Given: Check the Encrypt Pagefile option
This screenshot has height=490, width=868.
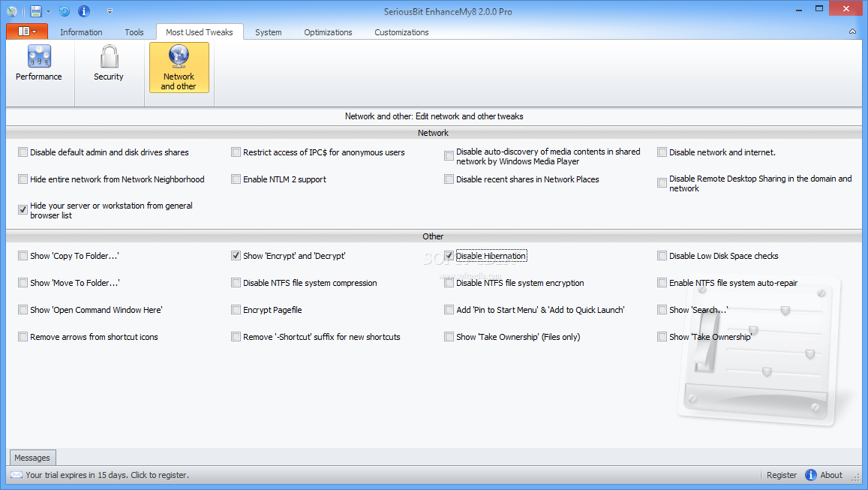Looking at the screenshot, I should (236, 310).
